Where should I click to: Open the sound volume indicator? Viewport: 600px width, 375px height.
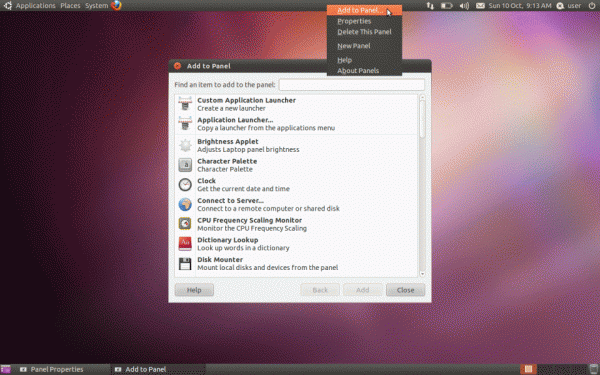point(464,6)
